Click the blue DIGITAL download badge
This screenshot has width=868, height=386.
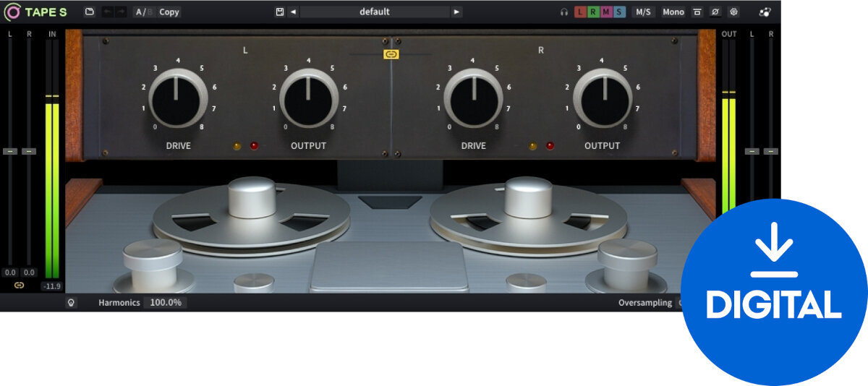point(774,292)
